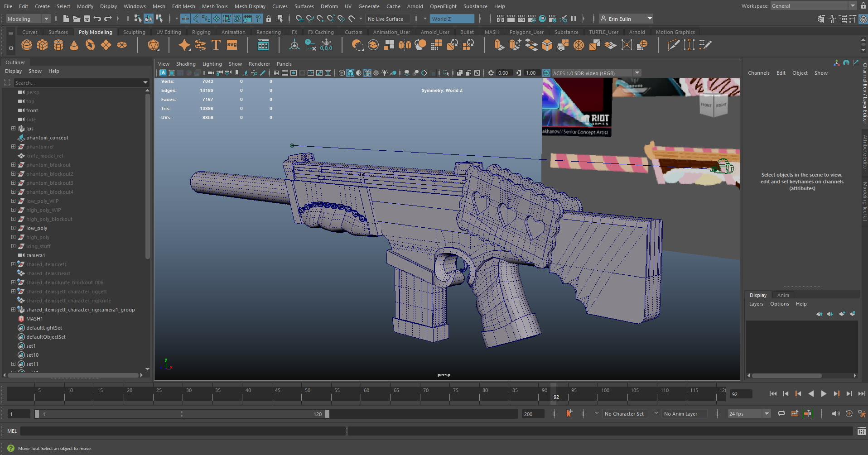Save the scene with the floppy disk icon
The width and height of the screenshot is (868, 455).
point(87,19)
